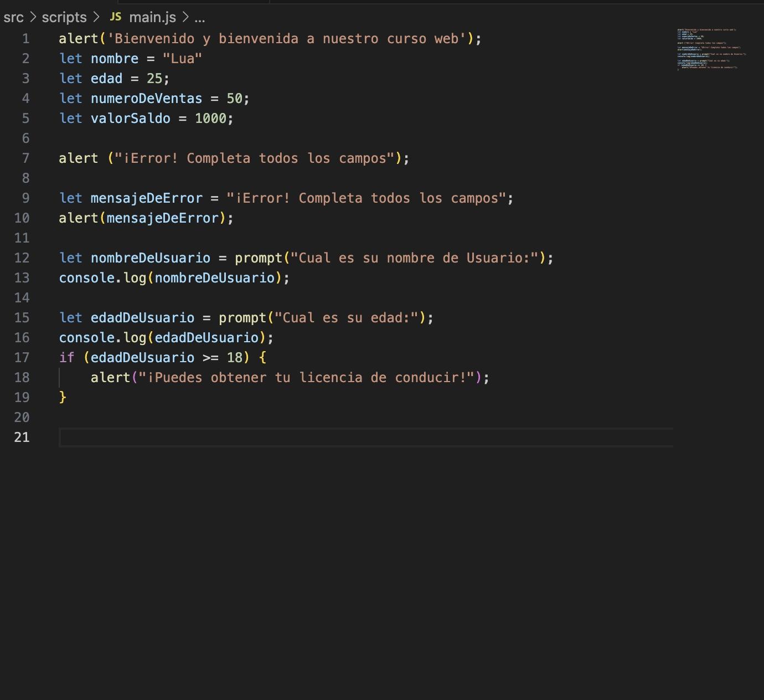Click the let keyword on line 9
Viewport: 764px width, 700px height.
pos(71,198)
